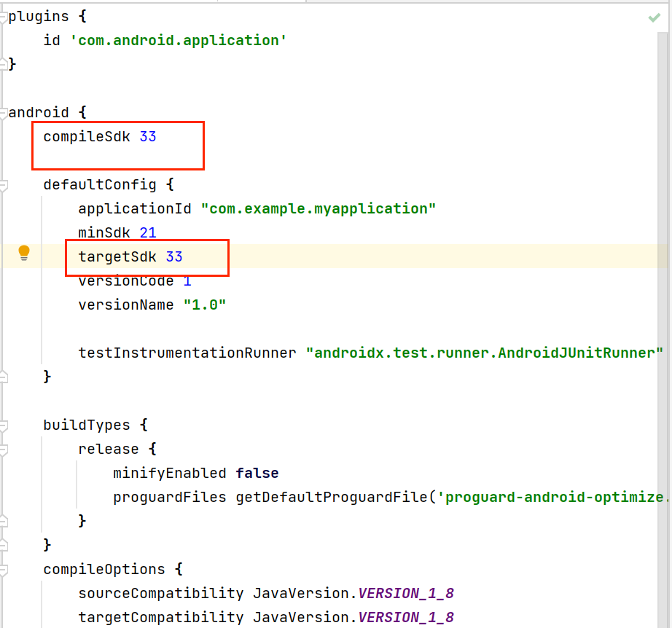
Task: Click the 'com.android.application' plugin id
Action: (x=179, y=40)
